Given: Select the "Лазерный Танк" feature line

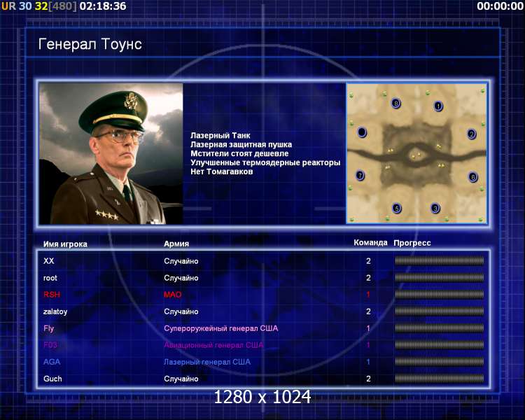Looking at the screenshot, I should (x=220, y=135).
